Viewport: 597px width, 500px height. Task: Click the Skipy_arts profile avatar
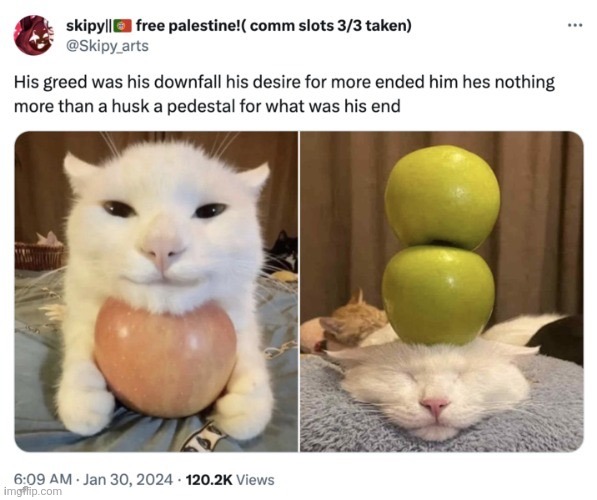coord(34,35)
